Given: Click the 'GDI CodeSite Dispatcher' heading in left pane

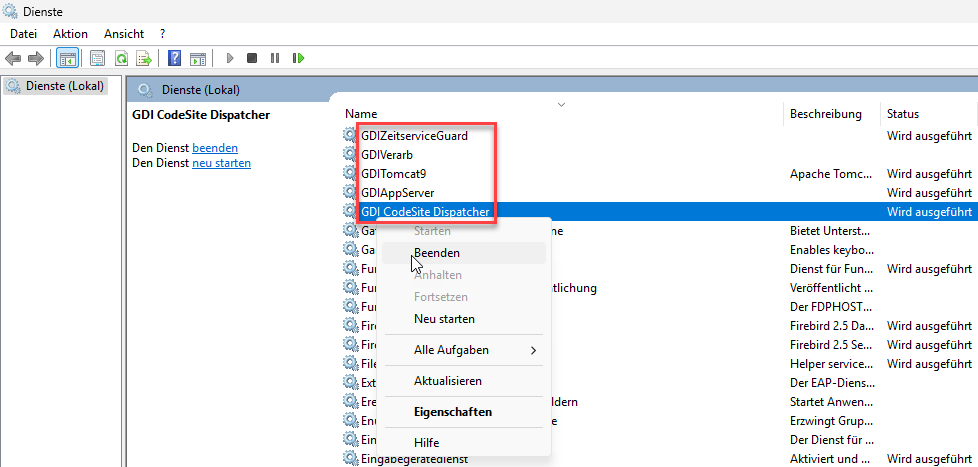Looking at the screenshot, I should point(201,115).
